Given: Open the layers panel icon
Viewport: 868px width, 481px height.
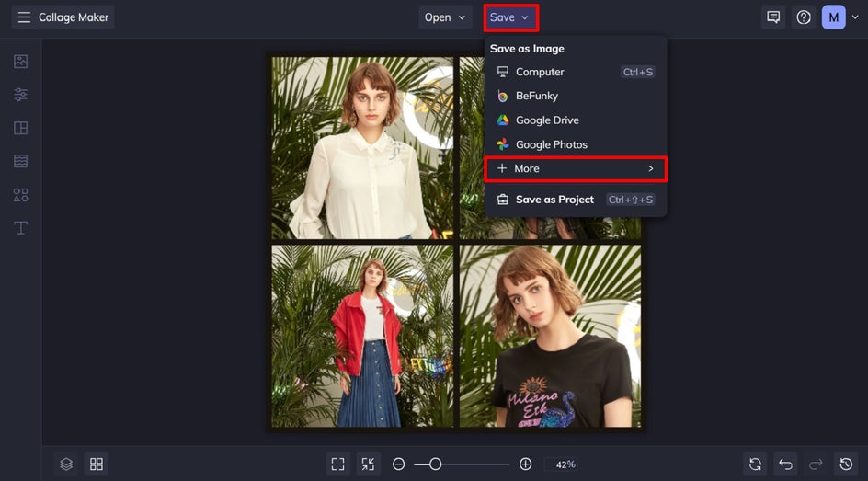Looking at the screenshot, I should (x=66, y=464).
